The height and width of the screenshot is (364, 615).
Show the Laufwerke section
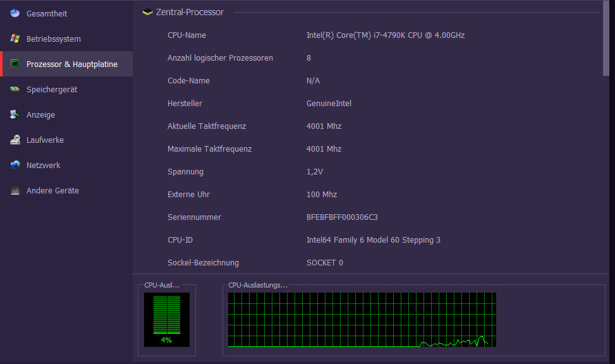tap(66, 140)
